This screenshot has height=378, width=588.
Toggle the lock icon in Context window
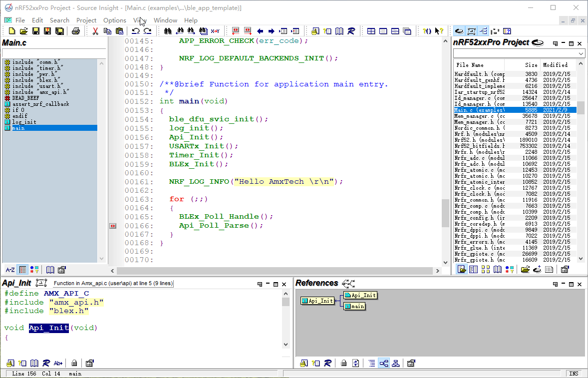point(74,363)
